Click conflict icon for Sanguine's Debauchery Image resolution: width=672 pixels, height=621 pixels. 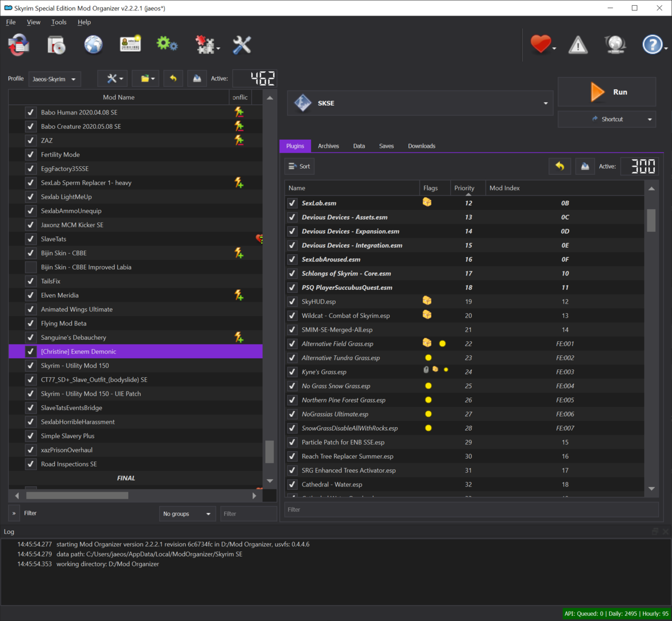pyautogui.click(x=239, y=338)
